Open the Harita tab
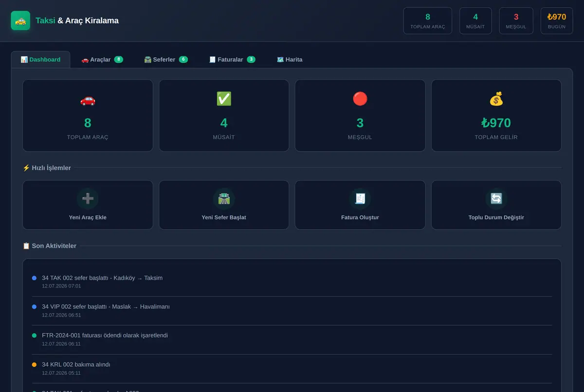This screenshot has height=392, width=584. point(290,59)
